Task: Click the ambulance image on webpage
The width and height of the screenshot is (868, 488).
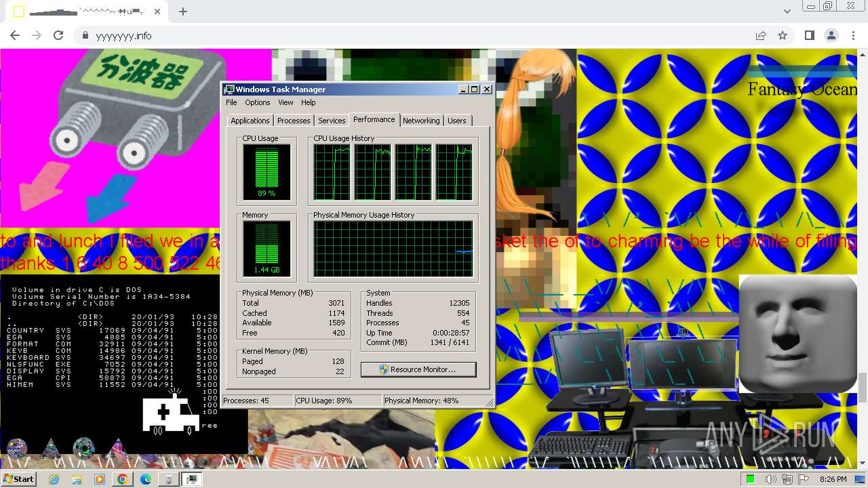Action: click(171, 410)
